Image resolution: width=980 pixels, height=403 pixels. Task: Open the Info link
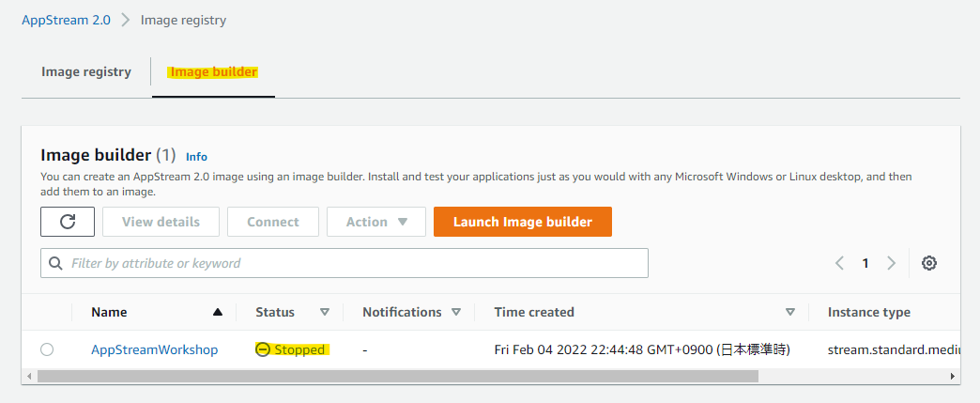tap(196, 157)
